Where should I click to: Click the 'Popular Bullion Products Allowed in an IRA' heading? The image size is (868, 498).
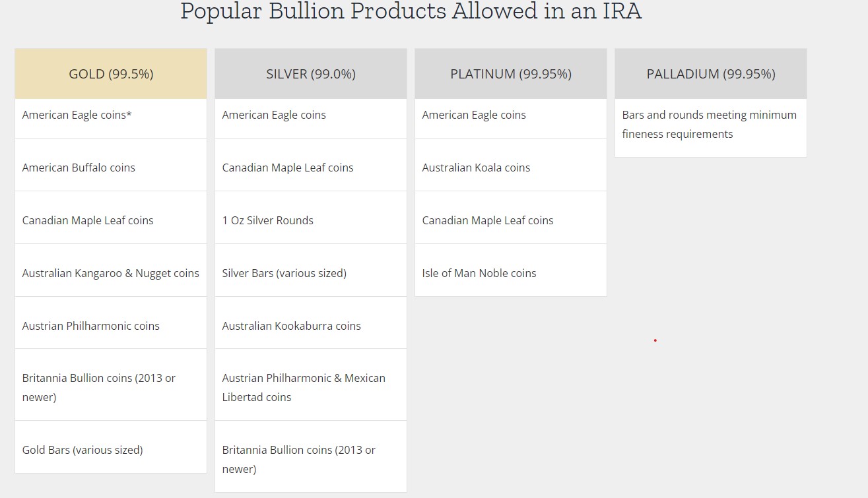pos(411,11)
